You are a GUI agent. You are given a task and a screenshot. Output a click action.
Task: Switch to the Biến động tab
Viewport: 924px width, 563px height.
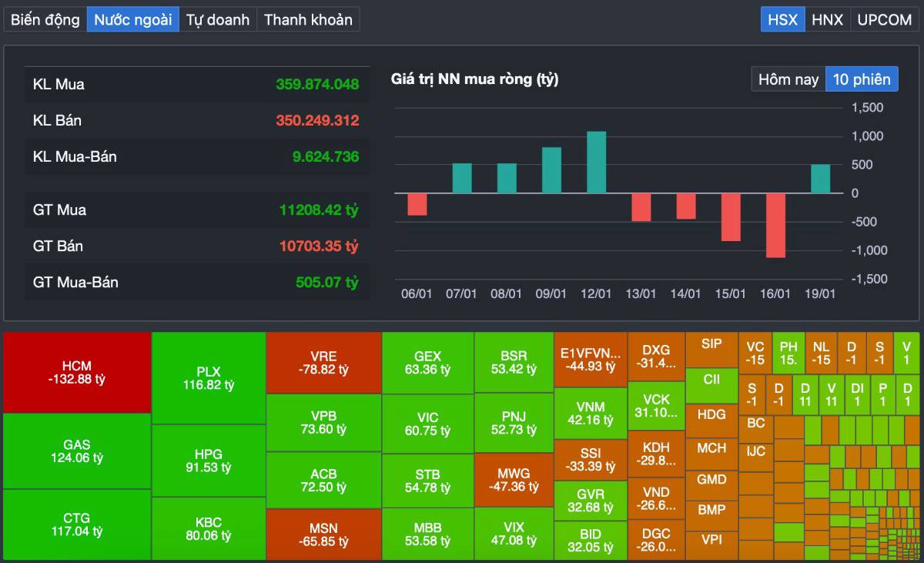(45, 20)
